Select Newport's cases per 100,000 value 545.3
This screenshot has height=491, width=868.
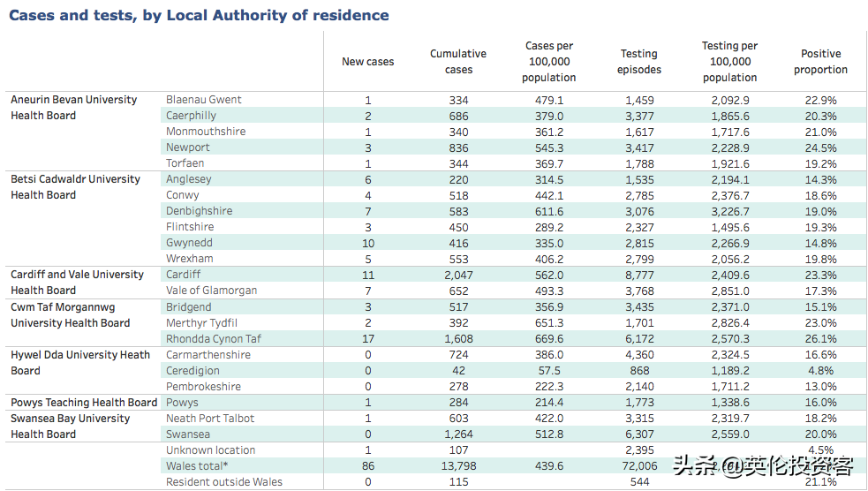pyautogui.click(x=549, y=147)
